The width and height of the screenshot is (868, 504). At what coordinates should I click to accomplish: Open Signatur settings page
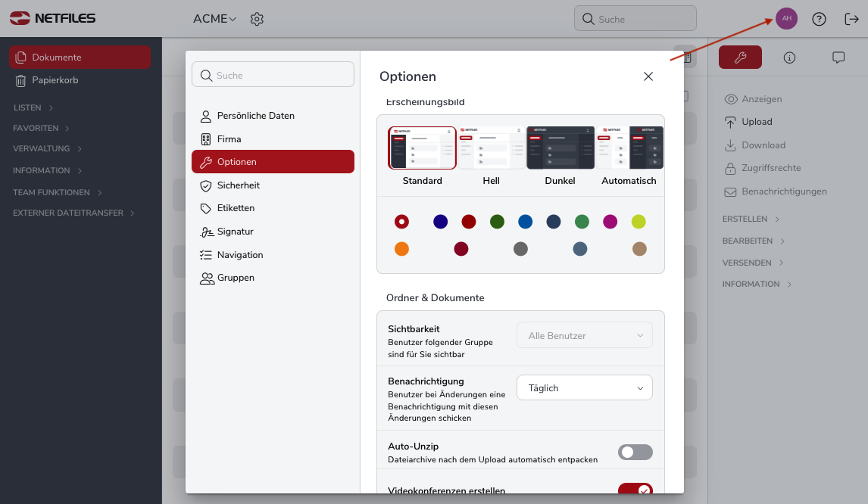[273, 232]
